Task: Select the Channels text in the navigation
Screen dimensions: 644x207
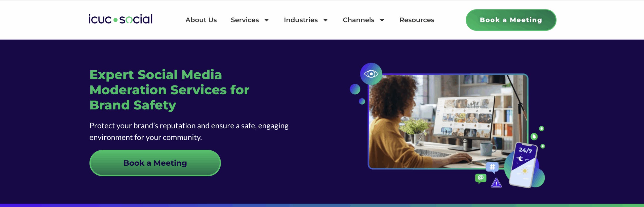Action: [x=358, y=20]
